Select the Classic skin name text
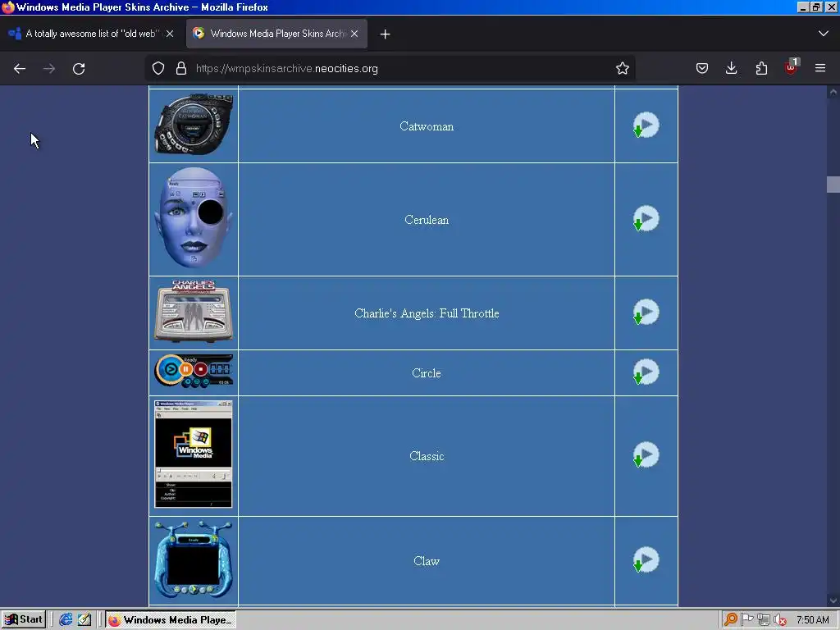 tap(427, 456)
